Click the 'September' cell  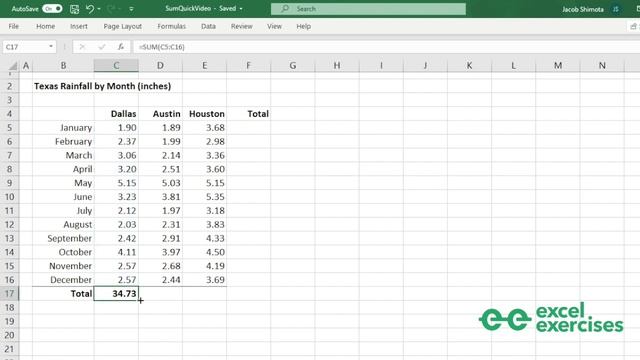[x=63, y=238]
